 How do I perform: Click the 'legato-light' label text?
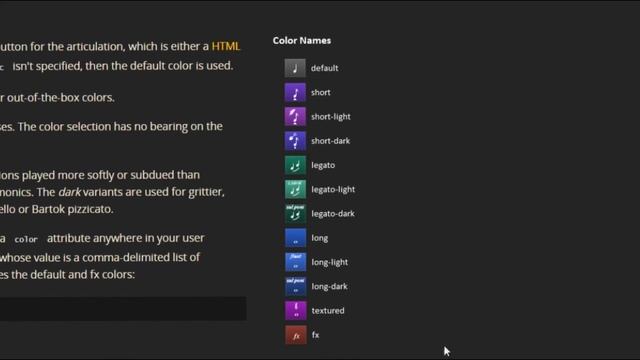coord(333,189)
